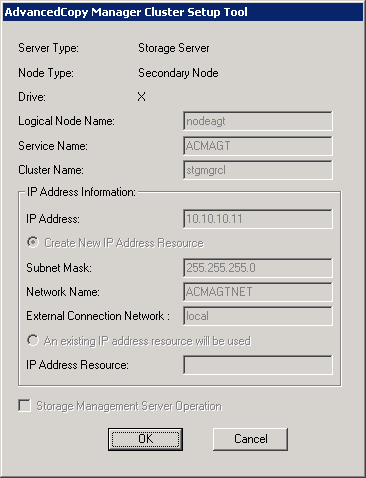Click the Cancel button
The height and width of the screenshot is (478, 366).
point(250,439)
